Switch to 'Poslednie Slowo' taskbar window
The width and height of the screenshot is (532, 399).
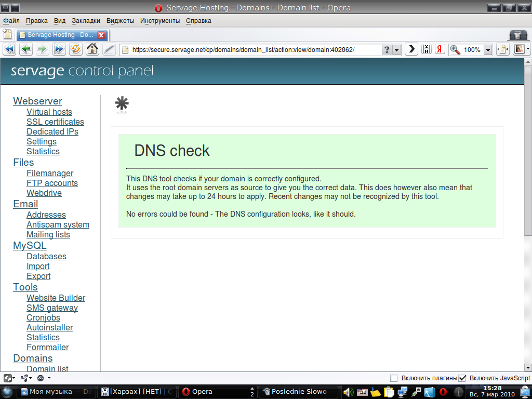click(298, 392)
